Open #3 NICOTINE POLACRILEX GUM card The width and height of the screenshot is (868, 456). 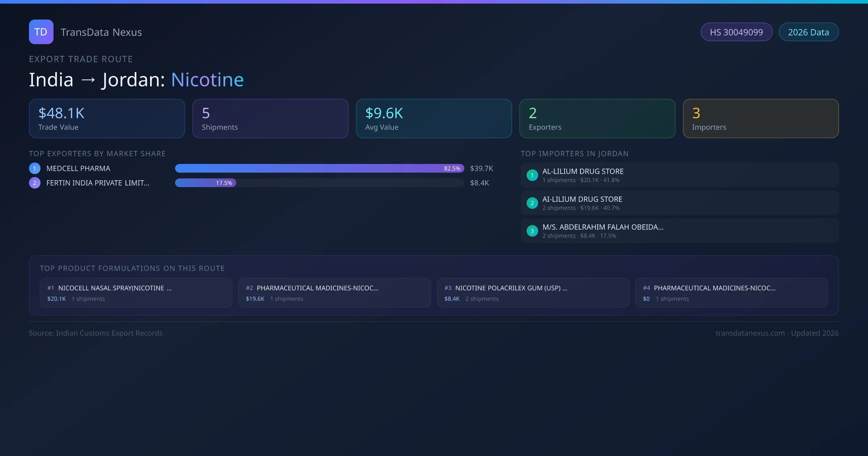pyautogui.click(x=533, y=293)
